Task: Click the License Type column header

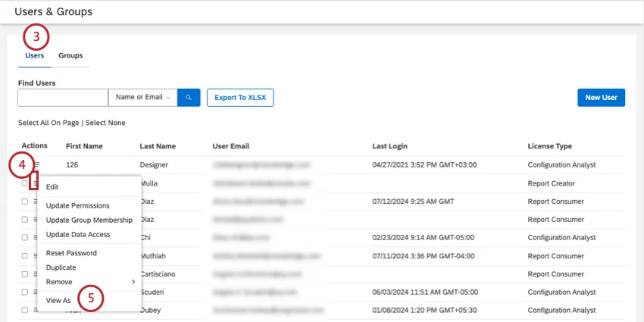Action: 549,146
